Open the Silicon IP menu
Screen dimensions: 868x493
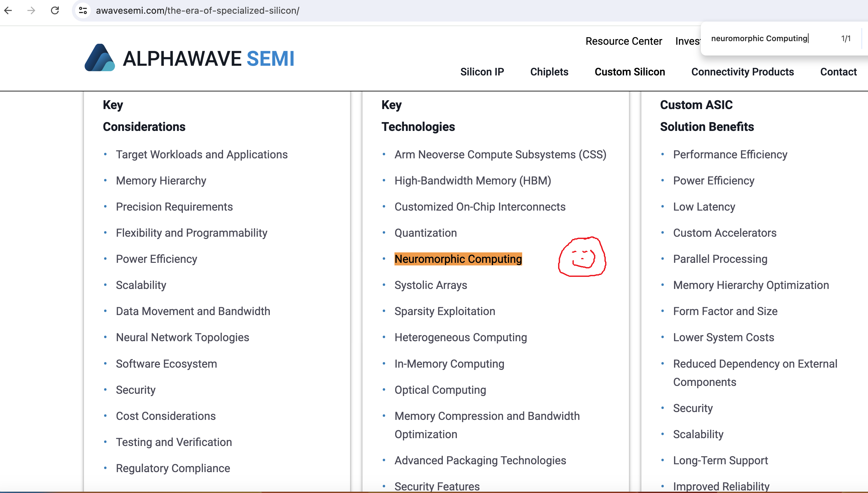tap(482, 72)
